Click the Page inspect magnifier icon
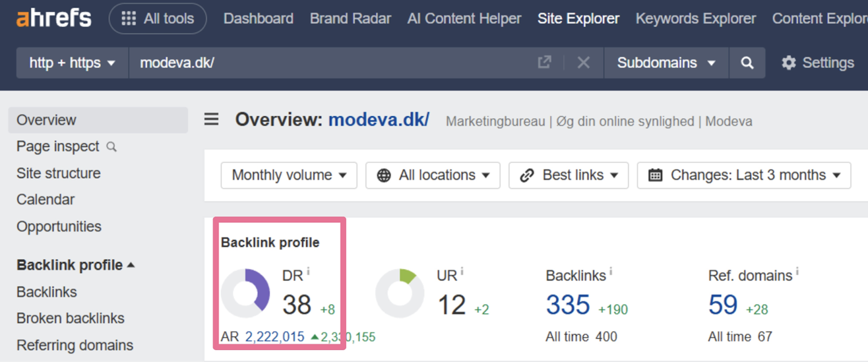 [112, 147]
